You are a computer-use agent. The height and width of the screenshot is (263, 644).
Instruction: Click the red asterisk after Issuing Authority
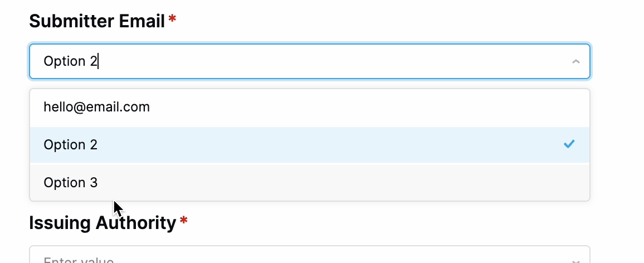(184, 221)
